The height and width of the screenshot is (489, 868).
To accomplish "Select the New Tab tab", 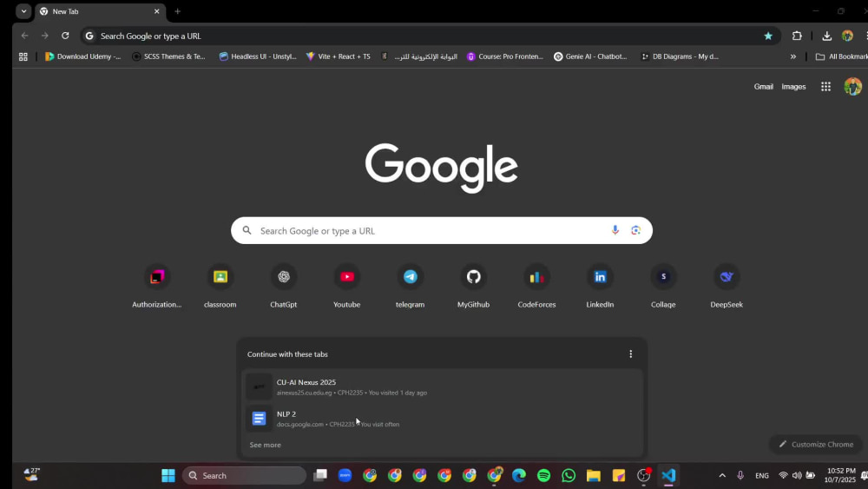I will pyautogui.click(x=100, y=11).
